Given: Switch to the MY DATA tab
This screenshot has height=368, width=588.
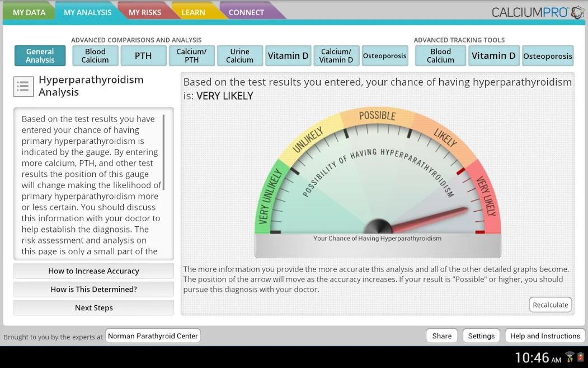Looking at the screenshot, I should click(x=29, y=12).
